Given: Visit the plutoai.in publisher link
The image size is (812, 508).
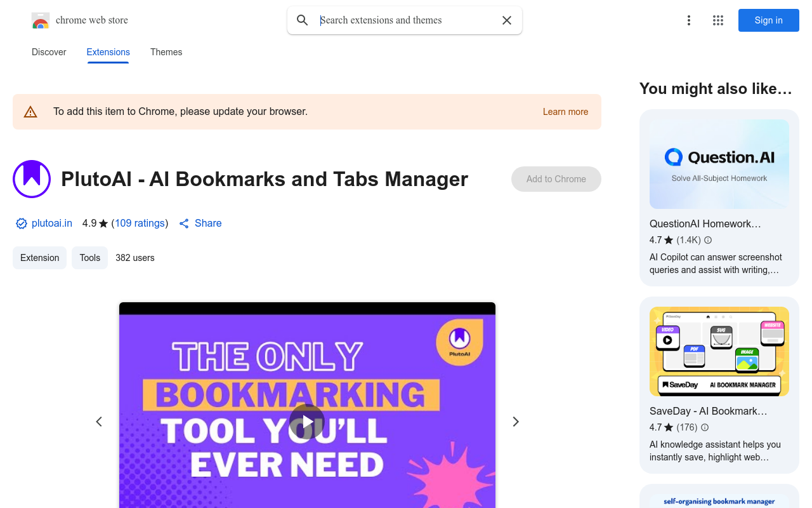Looking at the screenshot, I should [52, 224].
